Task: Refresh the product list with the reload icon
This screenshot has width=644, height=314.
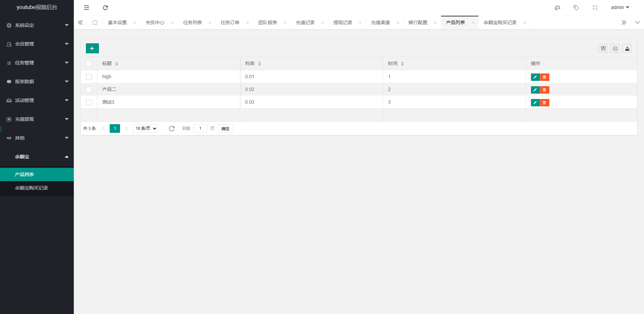Action: [x=172, y=128]
